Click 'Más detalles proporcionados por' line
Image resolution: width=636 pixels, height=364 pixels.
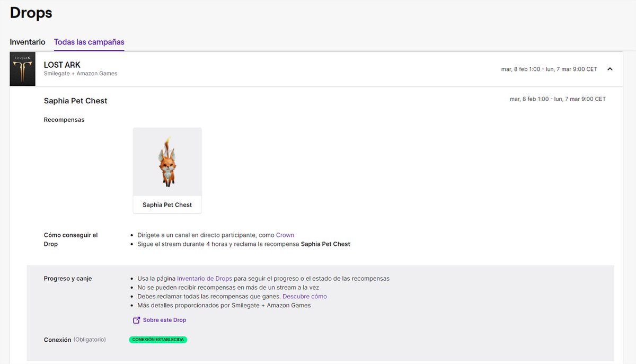coord(224,305)
